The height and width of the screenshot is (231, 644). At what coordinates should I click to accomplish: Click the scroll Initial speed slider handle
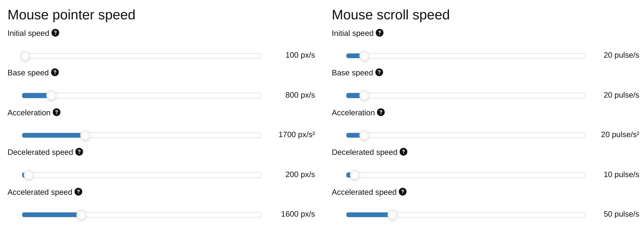tap(364, 56)
